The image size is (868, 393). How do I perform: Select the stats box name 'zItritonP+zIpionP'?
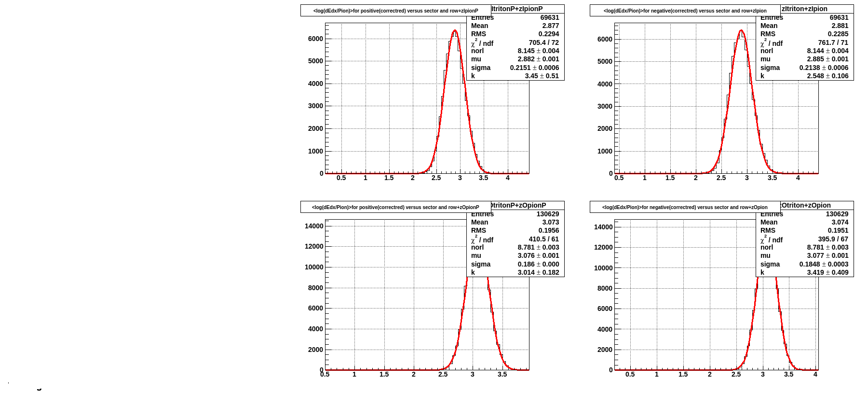[517, 9]
